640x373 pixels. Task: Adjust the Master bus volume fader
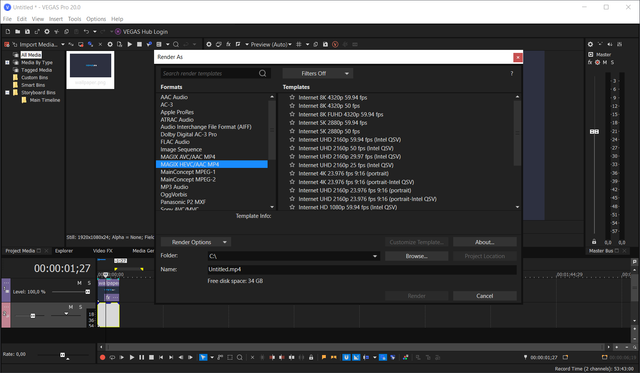(x=594, y=131)
